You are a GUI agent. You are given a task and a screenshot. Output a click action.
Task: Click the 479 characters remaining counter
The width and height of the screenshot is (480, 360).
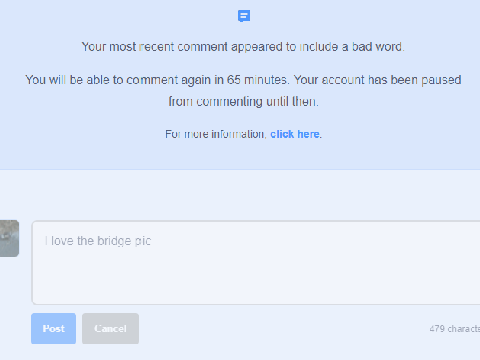click(455, 329)
